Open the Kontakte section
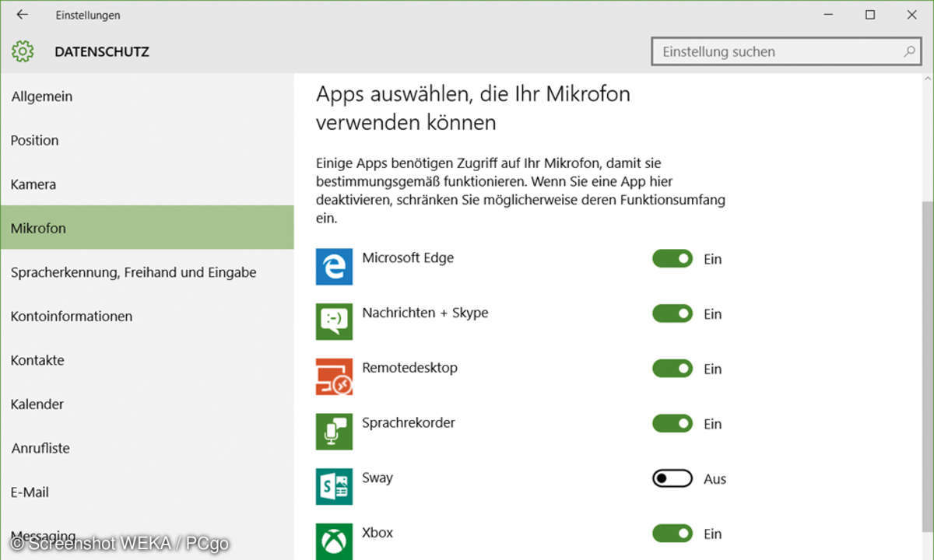 (x=147, y=360)
